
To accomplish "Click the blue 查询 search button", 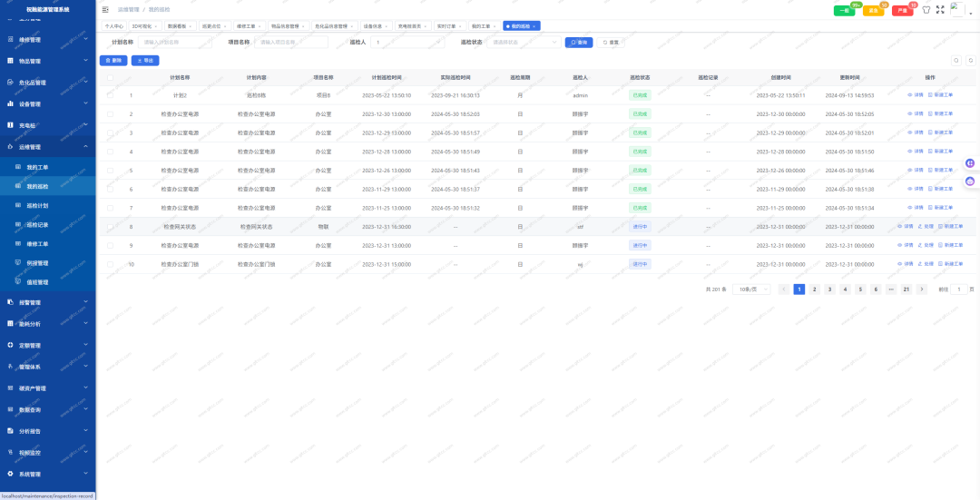I will coord(579,42).
